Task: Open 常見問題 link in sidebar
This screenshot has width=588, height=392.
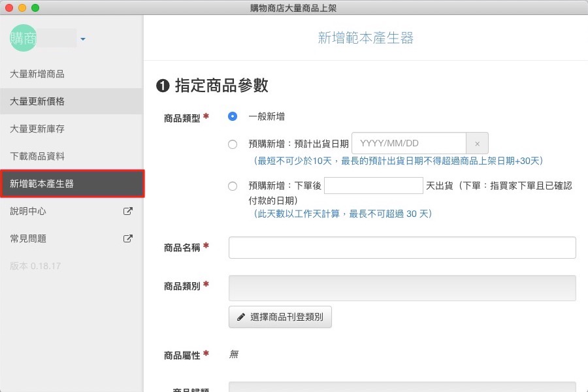Action: 28,238
